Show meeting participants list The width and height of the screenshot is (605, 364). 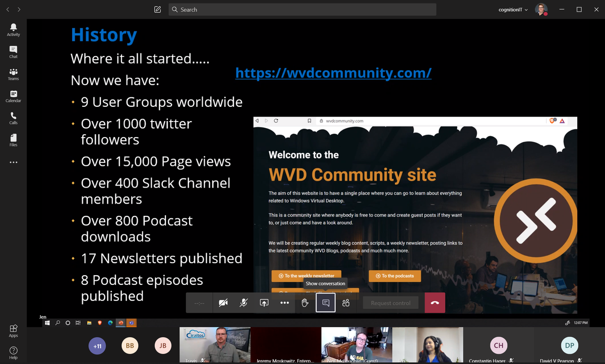coord(346,303)
